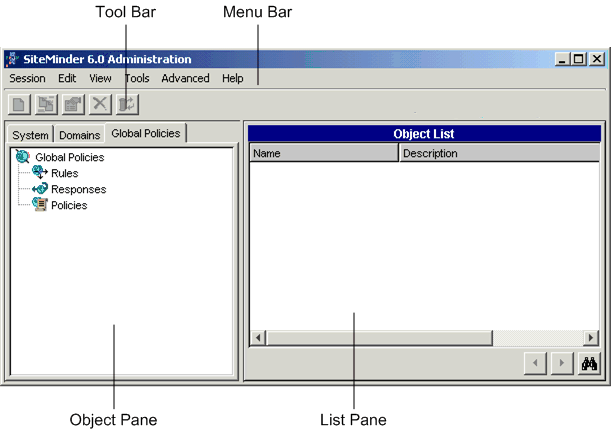Click the Policies scroll icon
Screen dimensions: 611x430
point(40,204)
